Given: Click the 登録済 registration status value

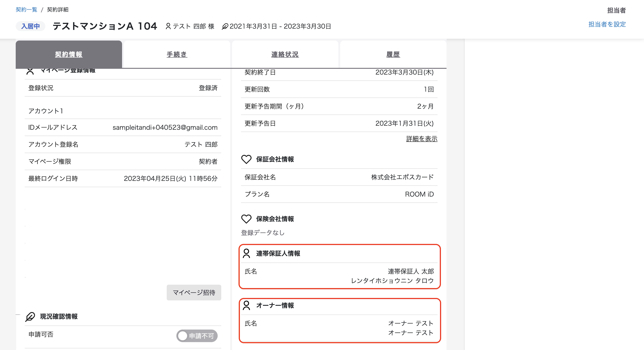Looking at the screenshot, I should (208, 88).
